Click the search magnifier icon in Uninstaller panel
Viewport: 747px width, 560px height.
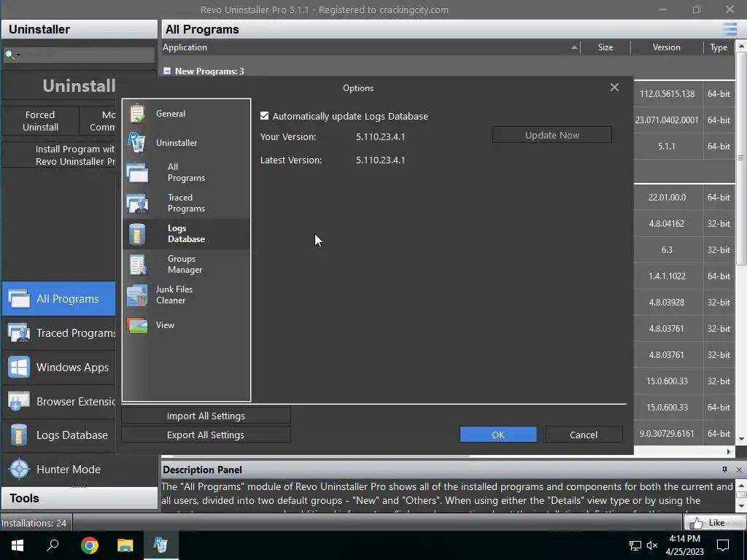point(9,54)
